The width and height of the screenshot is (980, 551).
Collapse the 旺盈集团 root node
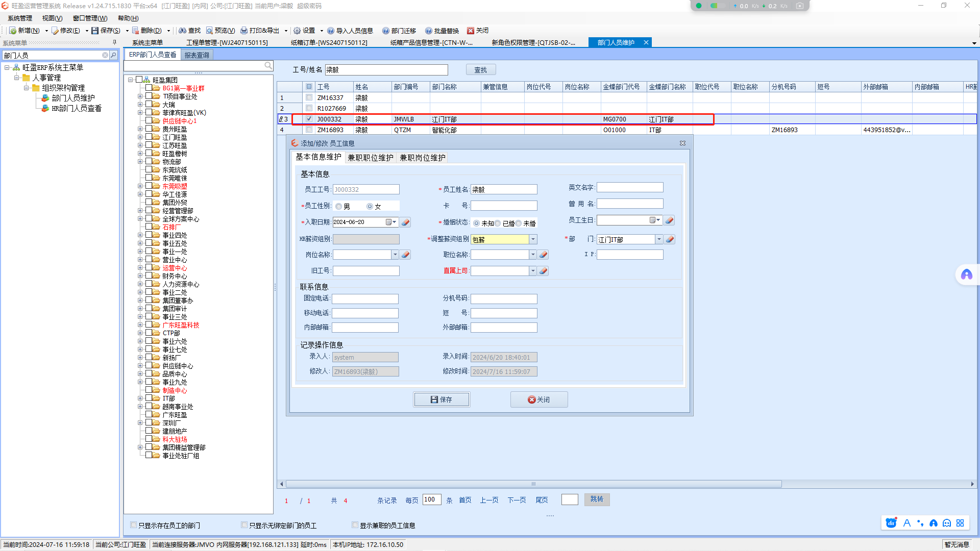click(x=131, y=80)
